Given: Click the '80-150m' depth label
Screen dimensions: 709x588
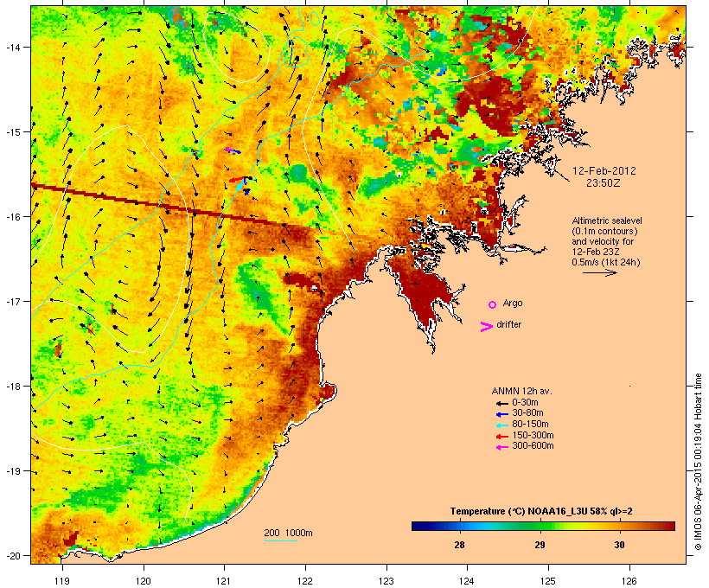Looking at the screenshot, I should [x=530, y=425].
